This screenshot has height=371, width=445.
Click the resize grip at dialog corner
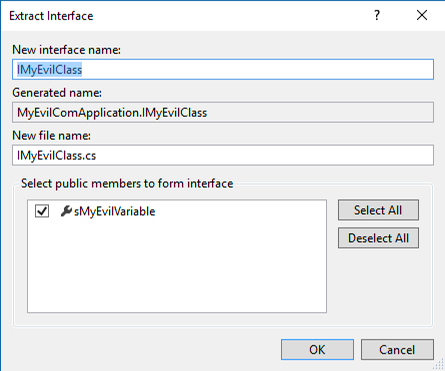[x=439, y=365]
